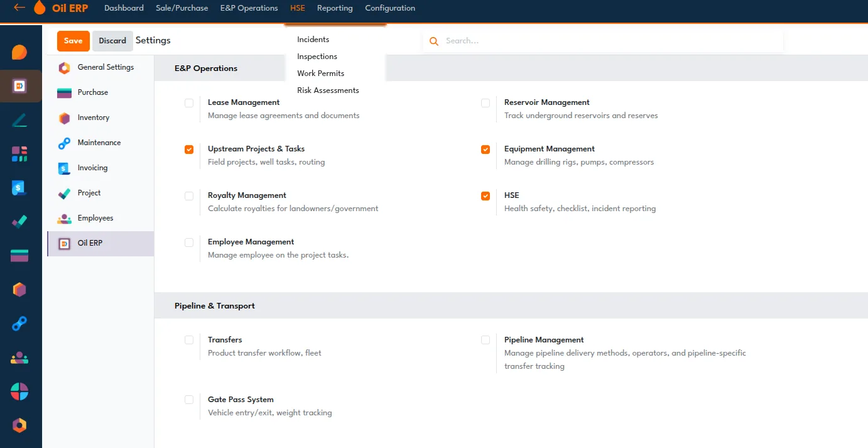Click text 'Manage lease agreements and documents'
Viewport: 868px width, 448px height.
284,116
